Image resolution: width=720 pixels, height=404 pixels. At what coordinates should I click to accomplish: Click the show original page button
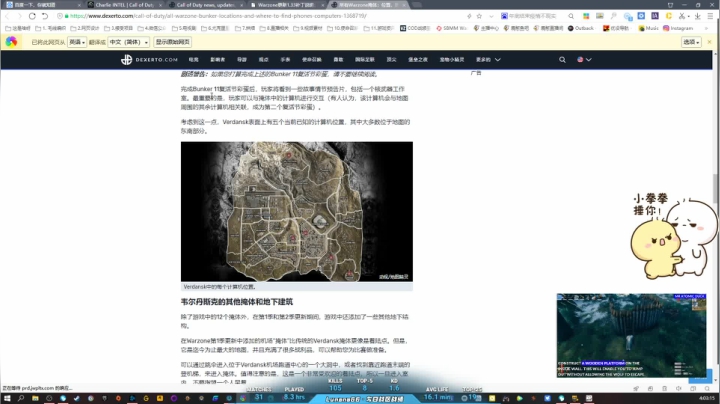click(173, 42)
